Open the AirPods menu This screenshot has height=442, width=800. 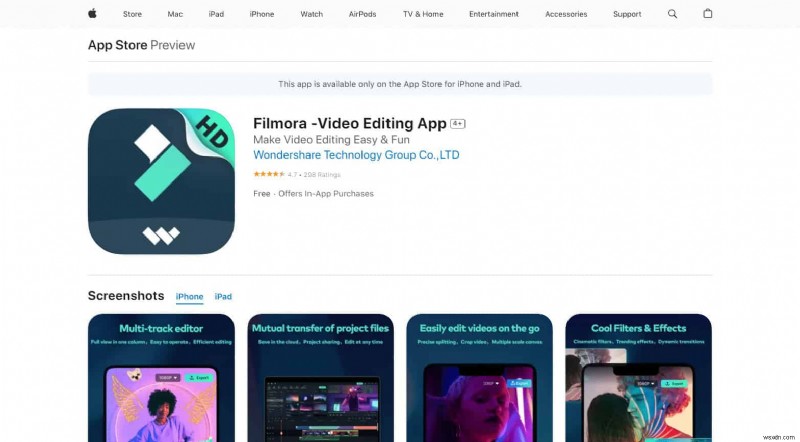(x=362, y=14)
